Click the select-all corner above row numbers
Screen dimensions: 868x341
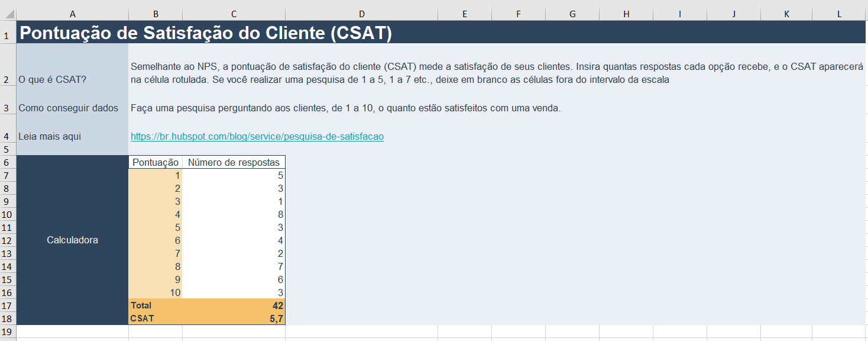(7, 12)
